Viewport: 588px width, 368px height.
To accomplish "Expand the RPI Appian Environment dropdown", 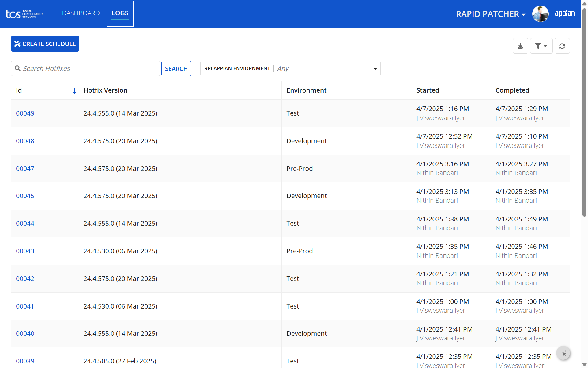I will 290,68.
